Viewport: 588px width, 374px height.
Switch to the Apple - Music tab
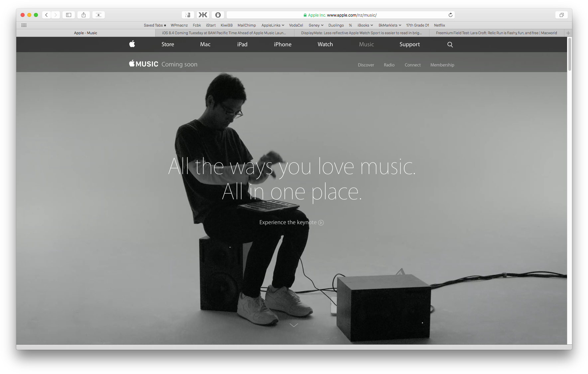point(86,33)
